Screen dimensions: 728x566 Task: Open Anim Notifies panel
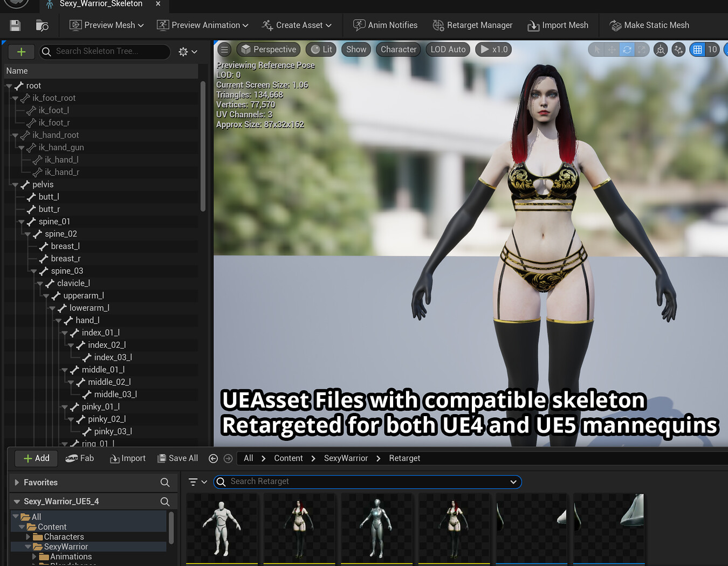(385, 25)
